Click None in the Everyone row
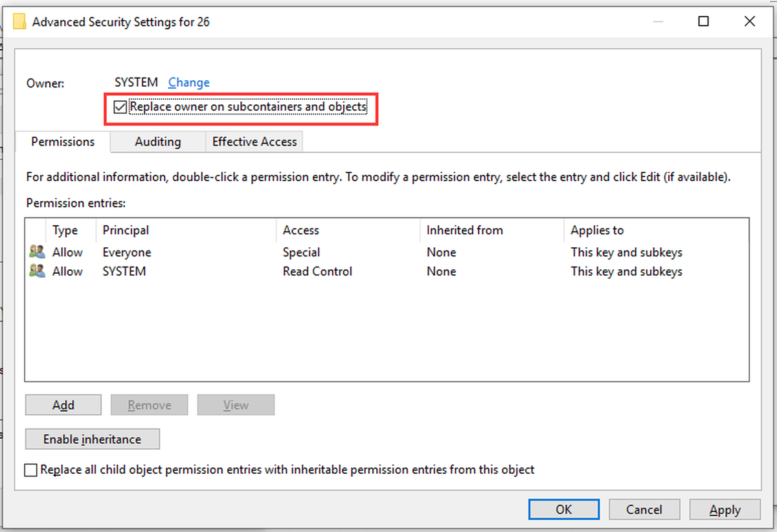Screen dimensions: 777x532 pos(442,252)
